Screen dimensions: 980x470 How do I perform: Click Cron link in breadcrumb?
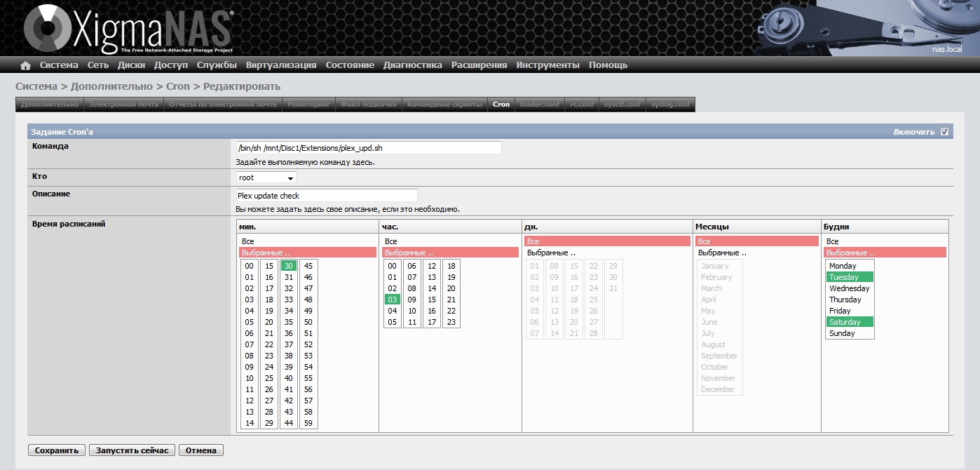[x=178, y=86]
